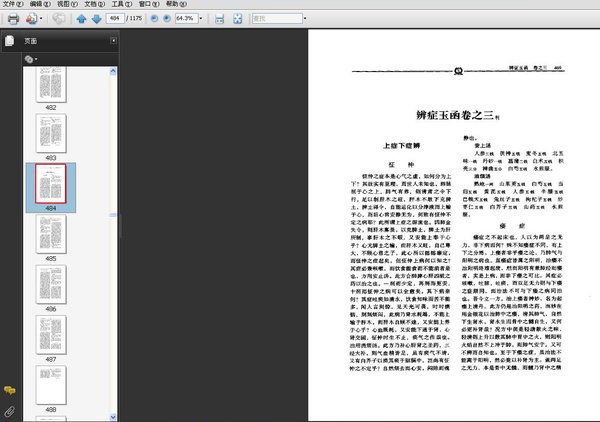Open the pages panel options gear menu
The height and width of the screenshot is (422, 600).
coord(31,59)
